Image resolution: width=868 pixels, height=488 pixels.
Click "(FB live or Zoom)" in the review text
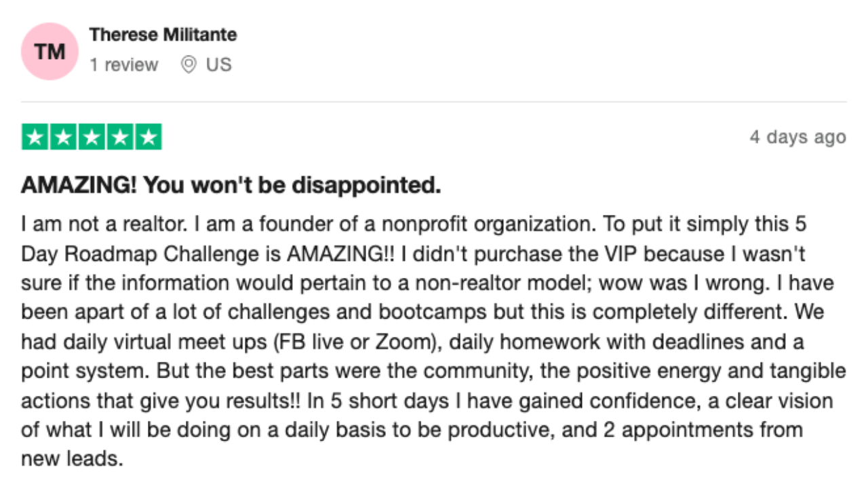(355, 342)
